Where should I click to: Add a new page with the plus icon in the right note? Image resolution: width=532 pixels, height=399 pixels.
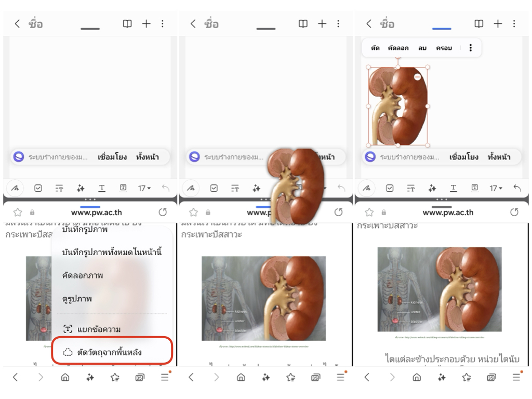click(x=498, y=24)
